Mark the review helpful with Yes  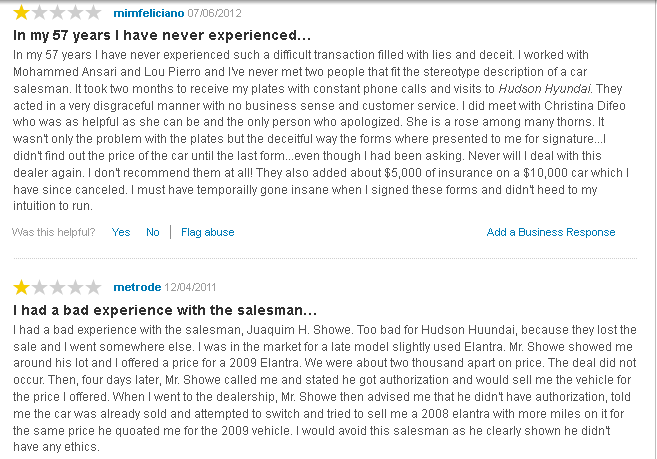[x=121, y=232]
